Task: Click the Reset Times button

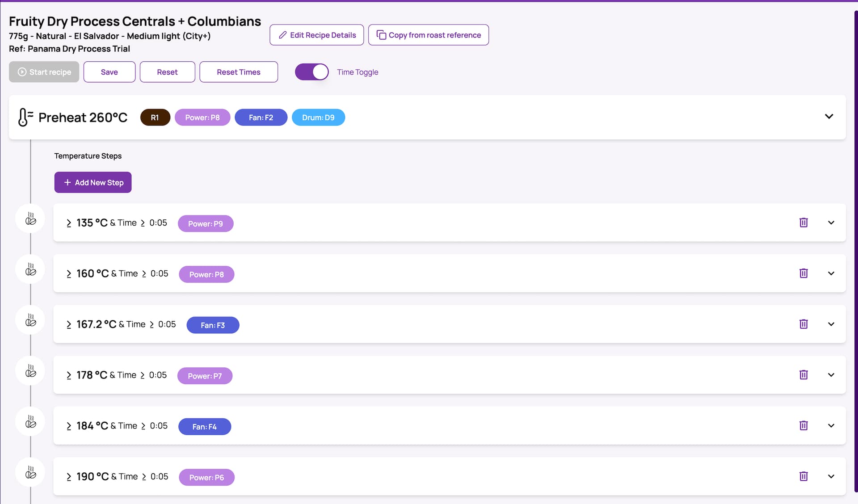Action: [x=239, y=72]
